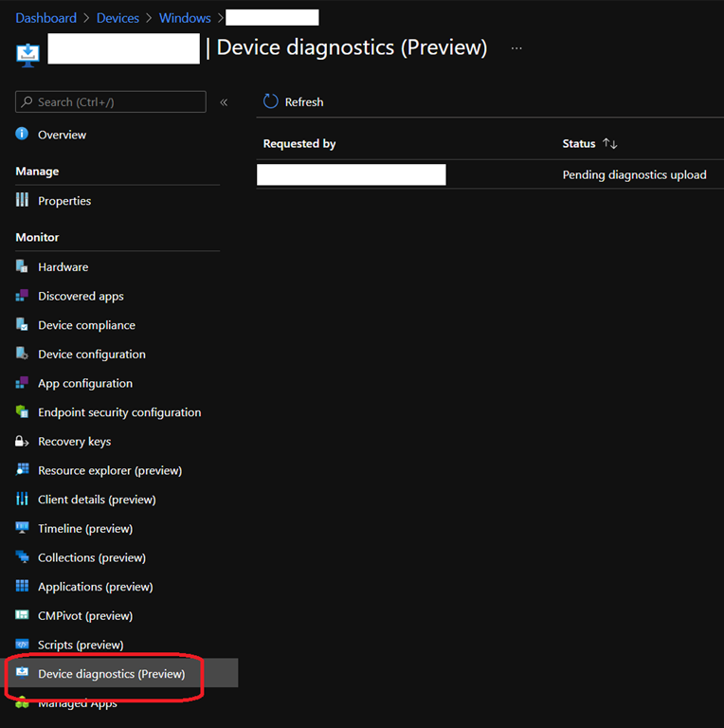Click the Timeline (preview) icon
724x728 pixels.
22,529
